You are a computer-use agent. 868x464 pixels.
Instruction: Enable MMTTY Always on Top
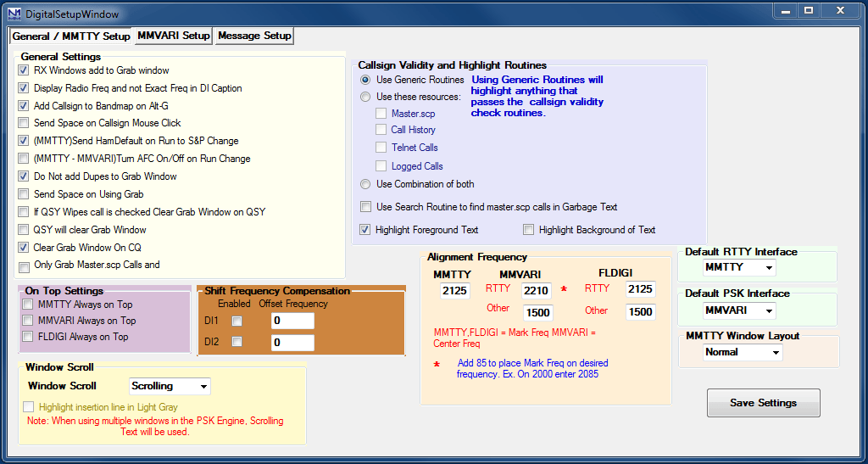pyautogui.click(x=28, y=305)
